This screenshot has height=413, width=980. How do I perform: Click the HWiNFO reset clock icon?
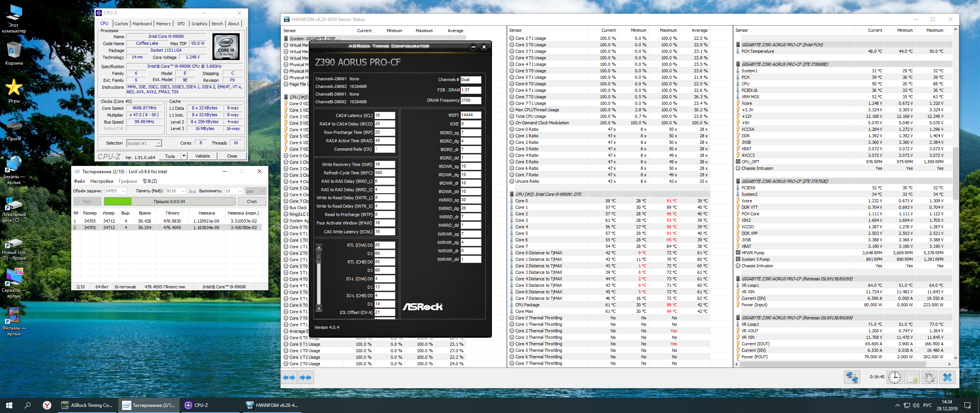(895, 377)
